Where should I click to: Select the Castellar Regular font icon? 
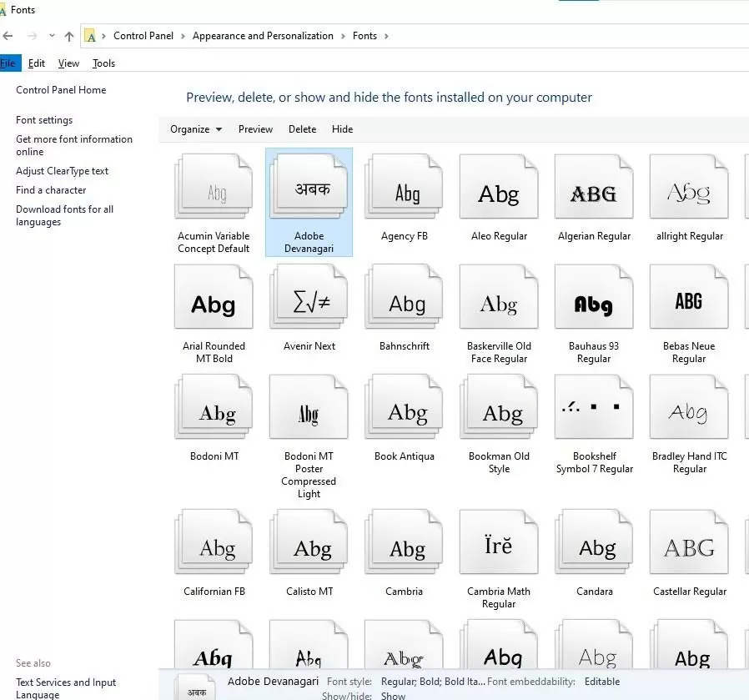tap(689, 541)
